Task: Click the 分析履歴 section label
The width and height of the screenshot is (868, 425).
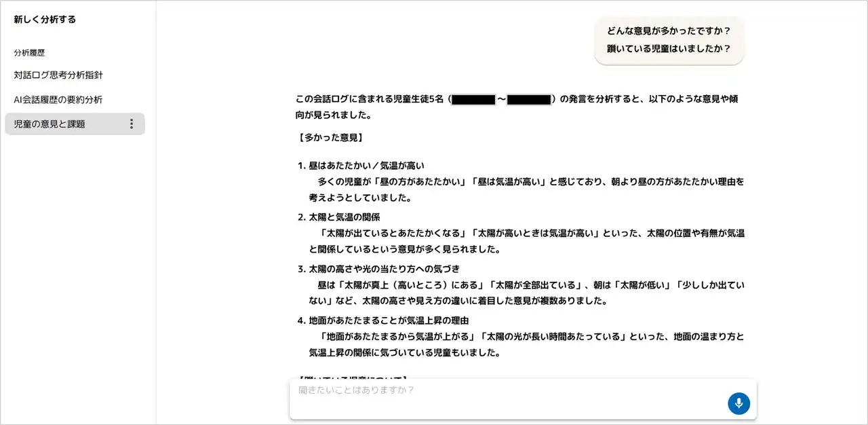Action: pyautogui.click(x=29, y=52)
